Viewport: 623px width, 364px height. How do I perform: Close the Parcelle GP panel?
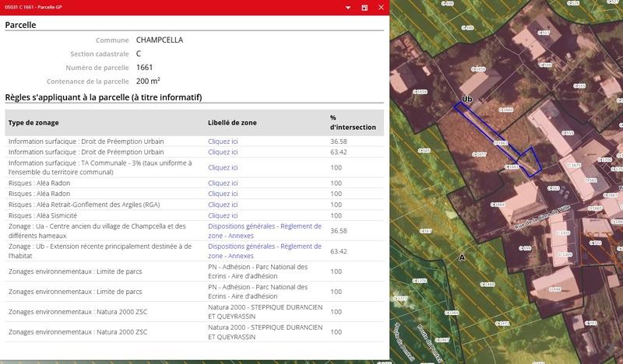pos(380,7)
